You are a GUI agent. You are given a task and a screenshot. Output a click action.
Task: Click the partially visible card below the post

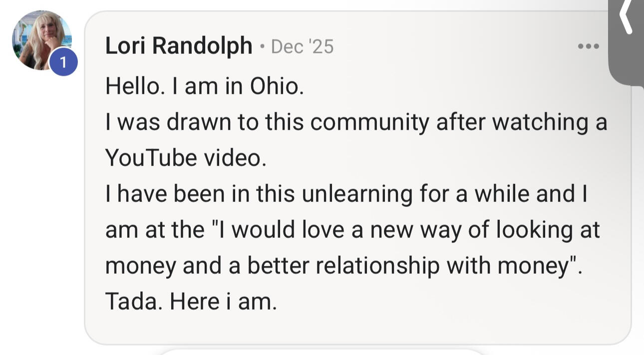pyautogui.click(x=320, y=351)
